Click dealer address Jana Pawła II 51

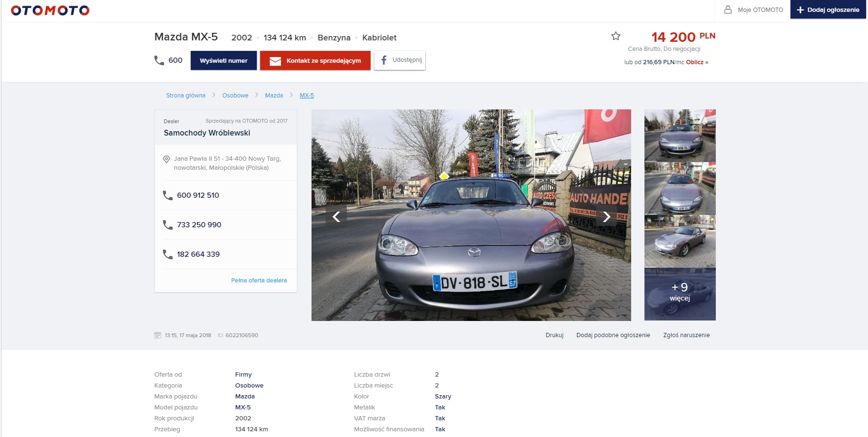tap(227, 163)
